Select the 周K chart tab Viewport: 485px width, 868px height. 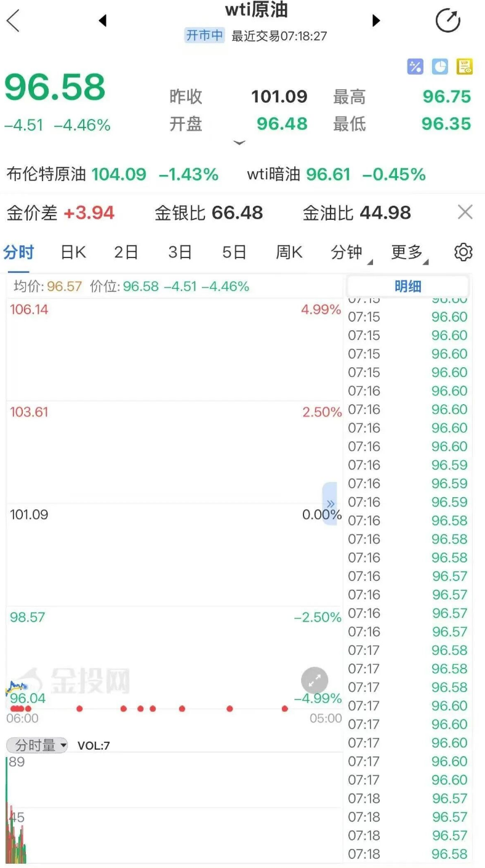tap(289, 252)
